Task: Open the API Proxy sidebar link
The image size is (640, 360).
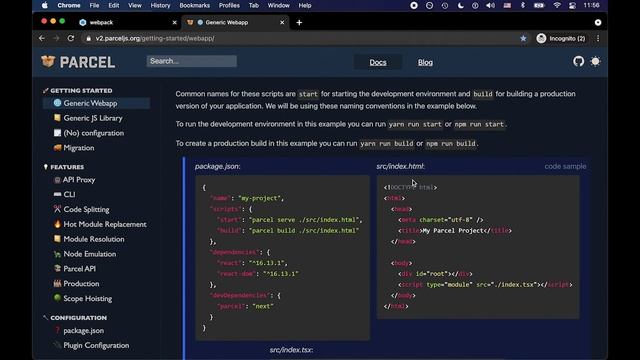Action: point(79,180)
